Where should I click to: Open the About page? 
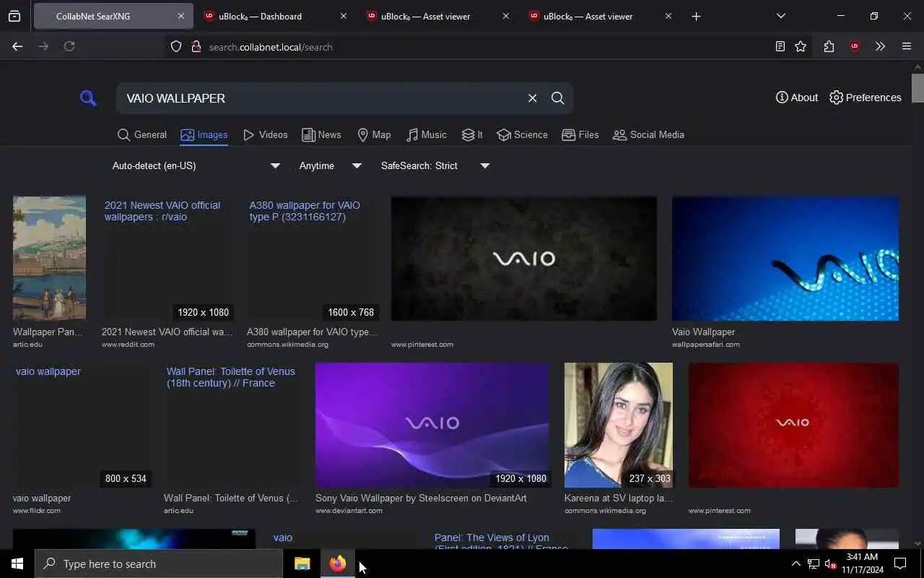pos(797,98)
